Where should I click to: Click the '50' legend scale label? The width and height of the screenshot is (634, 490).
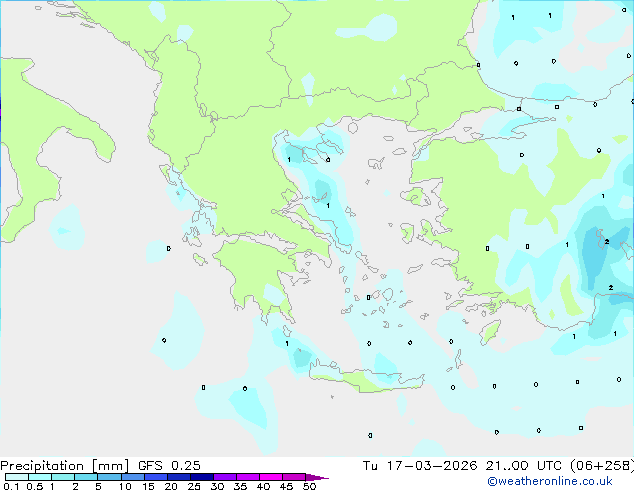[309, 486]
